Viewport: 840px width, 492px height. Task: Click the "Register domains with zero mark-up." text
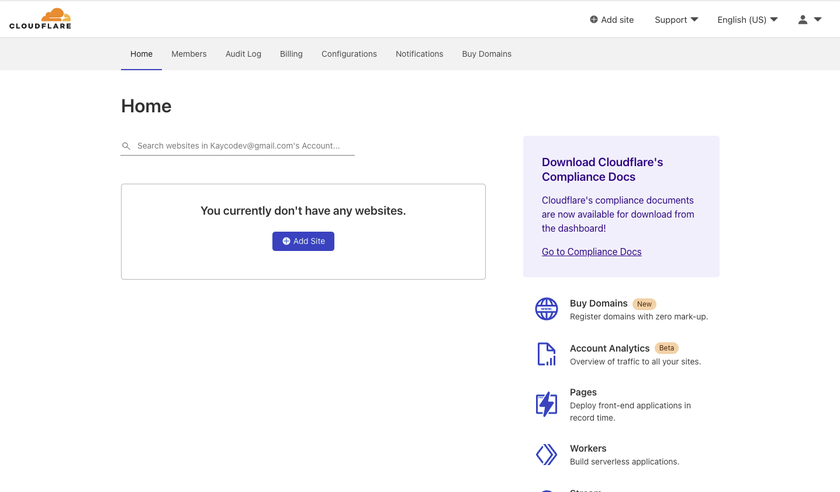click(x=639, y=317)
